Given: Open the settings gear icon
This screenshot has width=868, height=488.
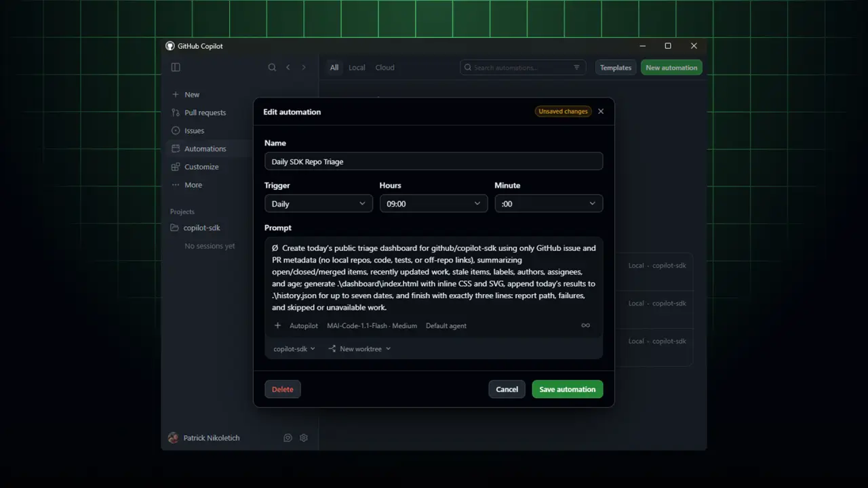Looking at the screenshot, I should pos(304,438).
